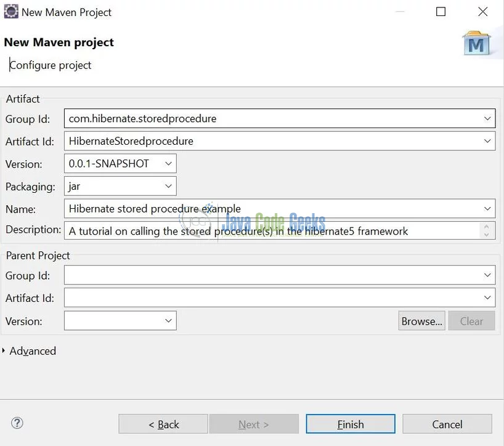The width and height of the screenshot is (504, 446).
Task: Click the help question mark icon
Action: tap(17, 423)
